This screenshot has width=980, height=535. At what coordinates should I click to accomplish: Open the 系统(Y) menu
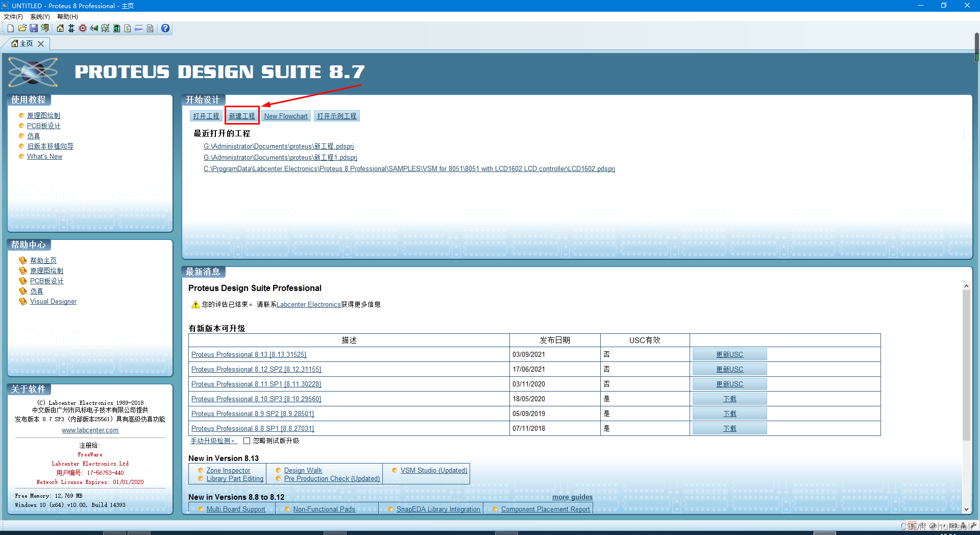[40, 17]
